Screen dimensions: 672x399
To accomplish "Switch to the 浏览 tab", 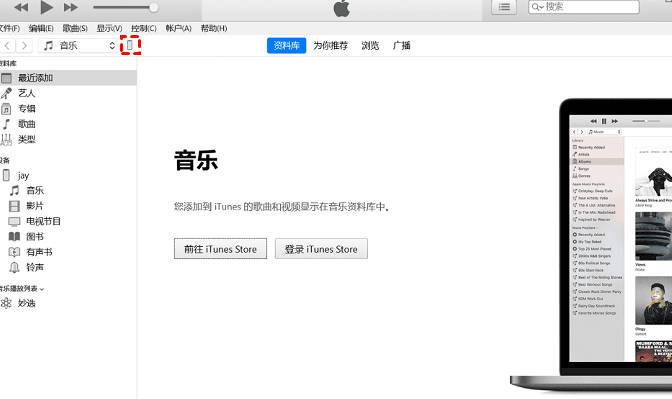I will click(x=370, y=45).
